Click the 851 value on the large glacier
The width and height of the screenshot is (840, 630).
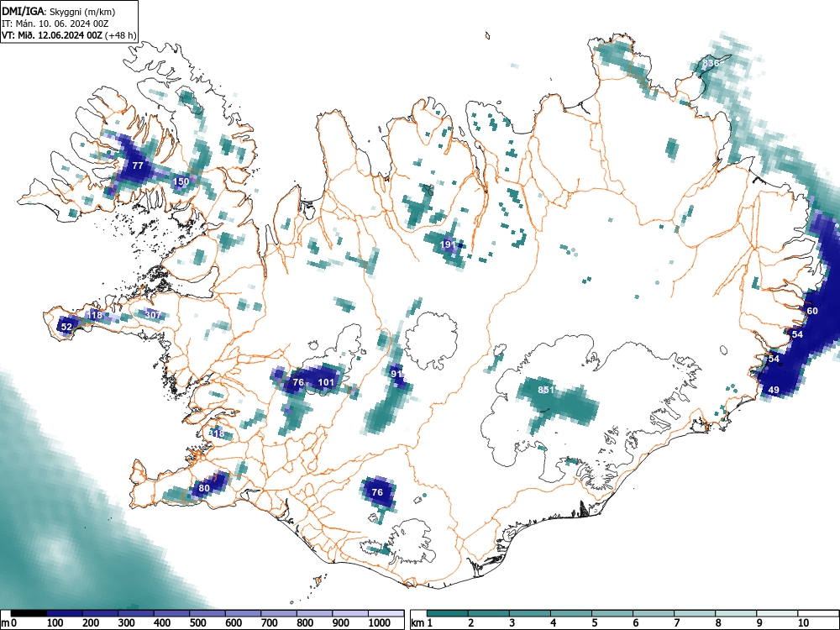pos(546,390)
